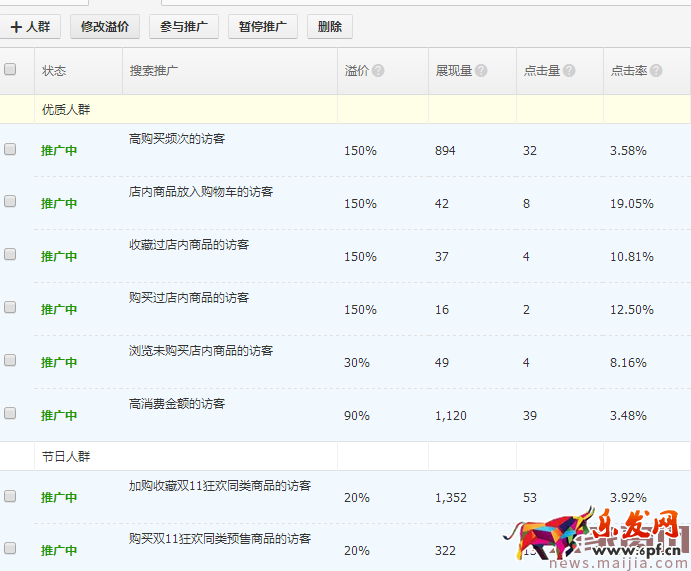Click the help icon next to 点击率

coord(656,71)
